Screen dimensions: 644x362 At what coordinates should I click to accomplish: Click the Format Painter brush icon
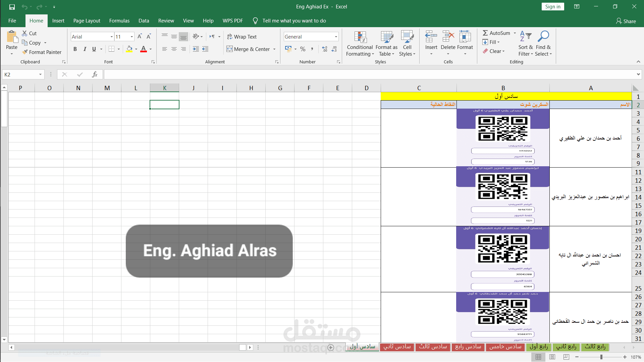[25, 52]
